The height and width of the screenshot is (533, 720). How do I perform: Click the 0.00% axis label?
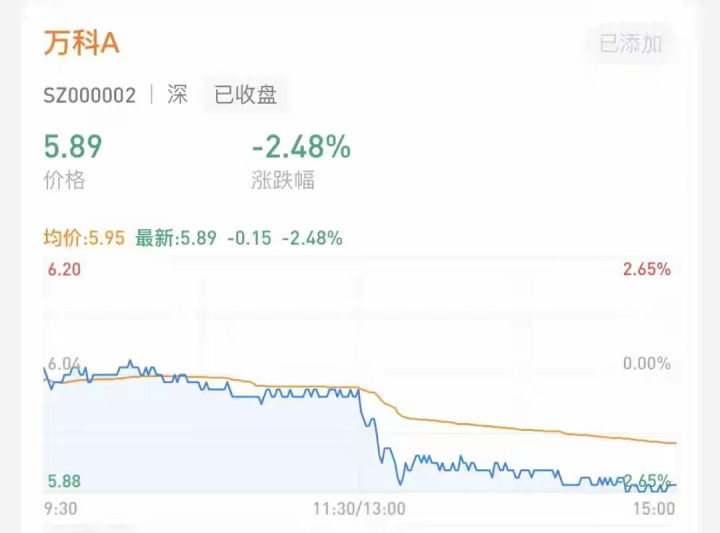tap(647, 364)
